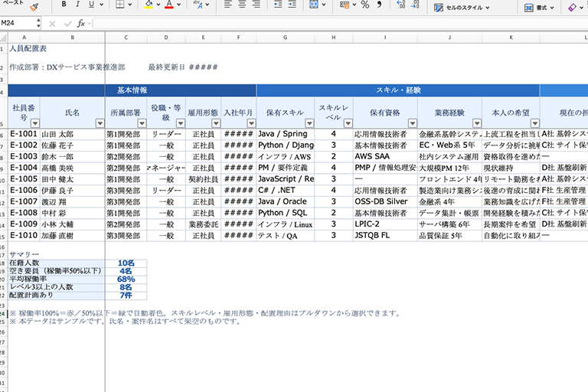Align text left
Screen dimensions: 588x392
[x=228, y=5]
